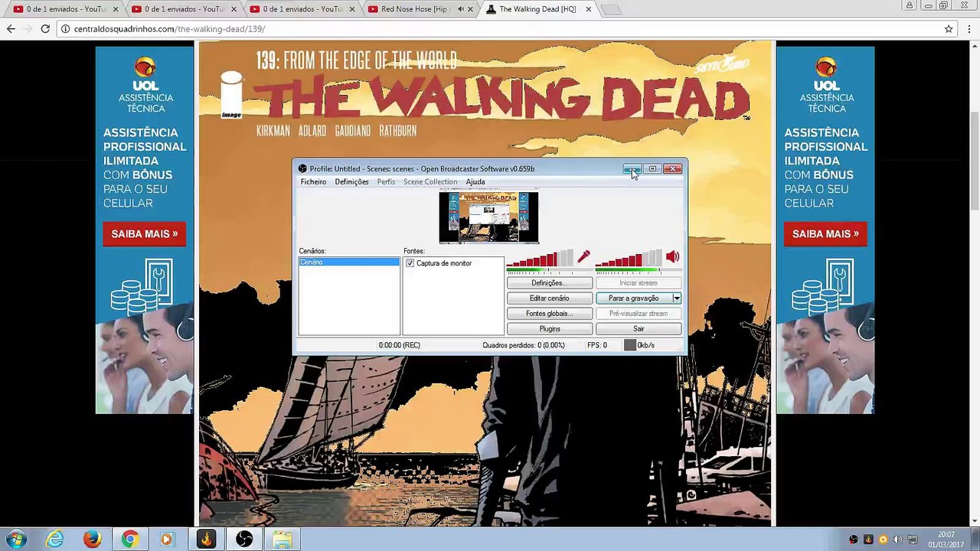
Task: Mute audio icon on Red Nose Hose tab
Action: 461,9
